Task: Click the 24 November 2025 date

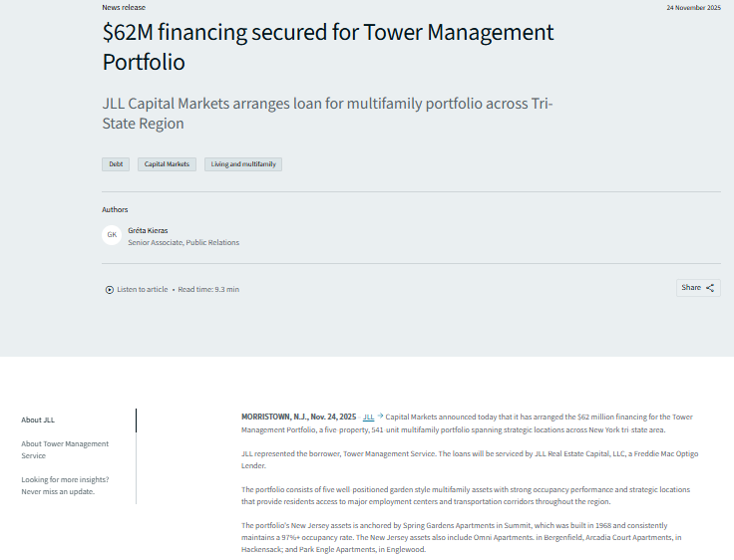Action: click(x=694, y=8)
